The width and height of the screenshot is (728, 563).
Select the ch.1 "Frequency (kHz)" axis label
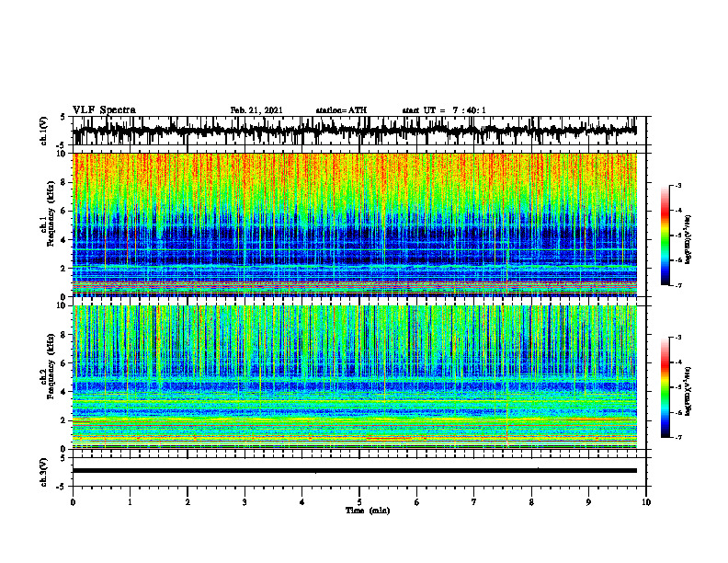click(x=51, y=213)
